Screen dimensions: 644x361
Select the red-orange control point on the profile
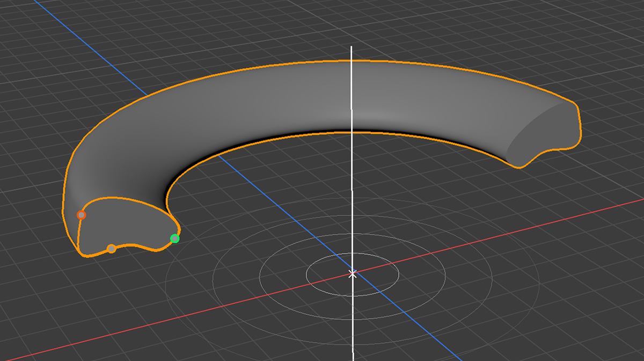(81, 215)
